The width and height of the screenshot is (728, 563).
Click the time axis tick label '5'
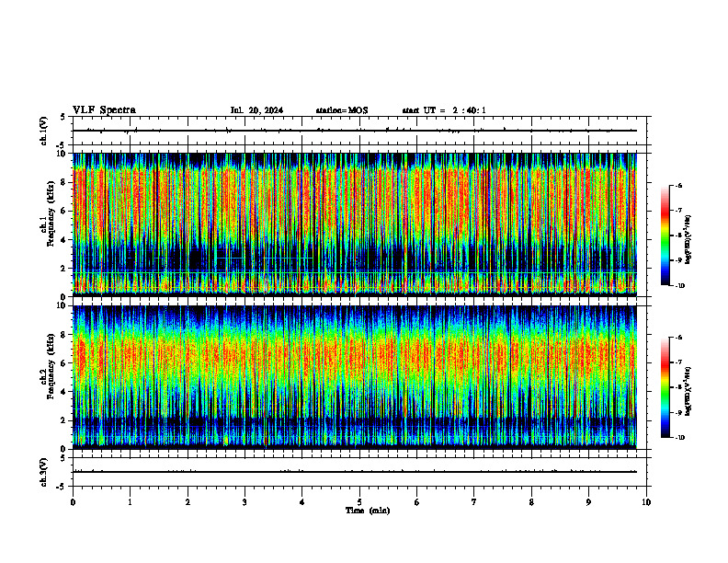coord(359,502)
